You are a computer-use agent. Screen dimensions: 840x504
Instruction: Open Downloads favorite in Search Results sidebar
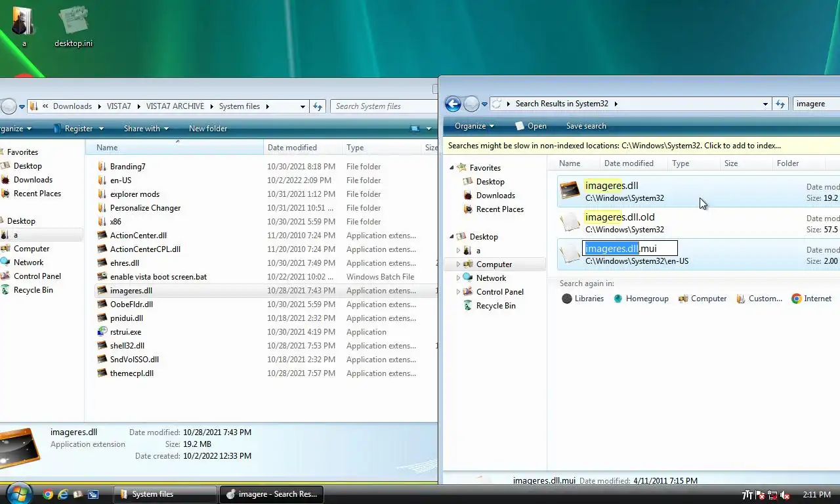pos(495,196)
